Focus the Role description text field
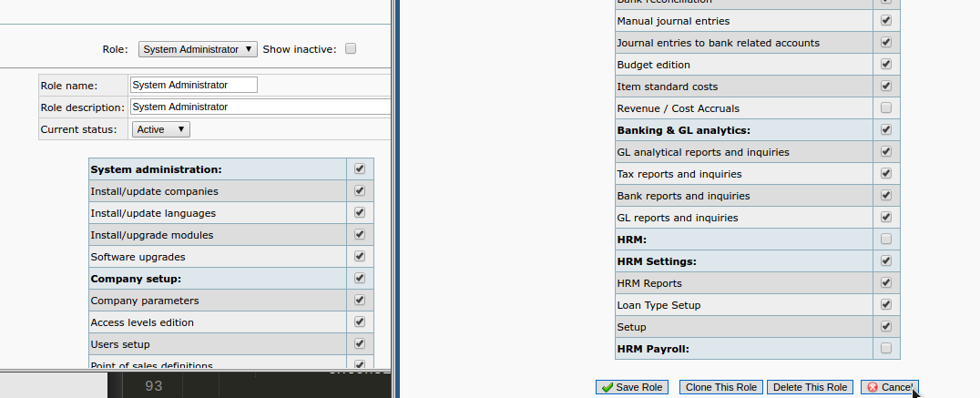This screenshot has height=398, width=980. click(260, 107)
